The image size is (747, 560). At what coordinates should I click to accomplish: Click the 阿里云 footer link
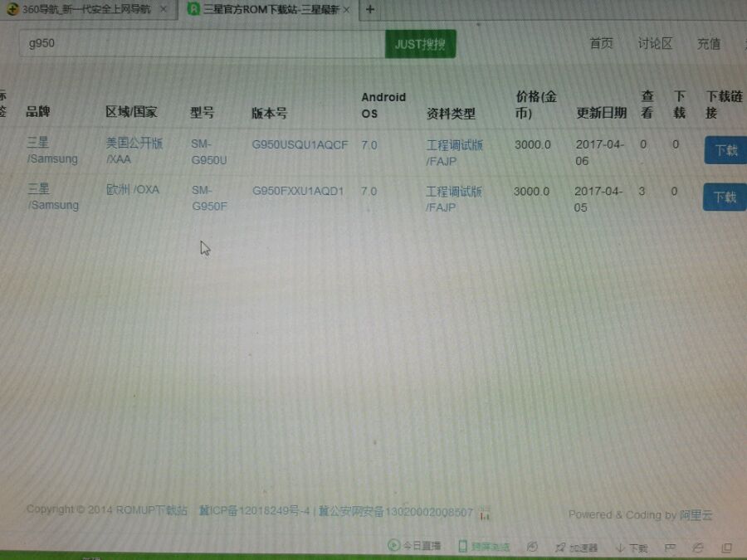coord(696,514)
